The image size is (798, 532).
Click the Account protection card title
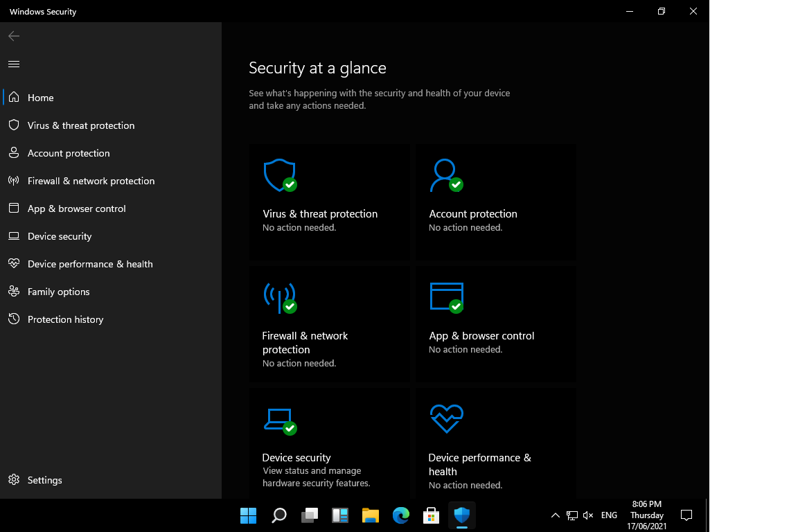pyautogui.click(x=473, y=214)
